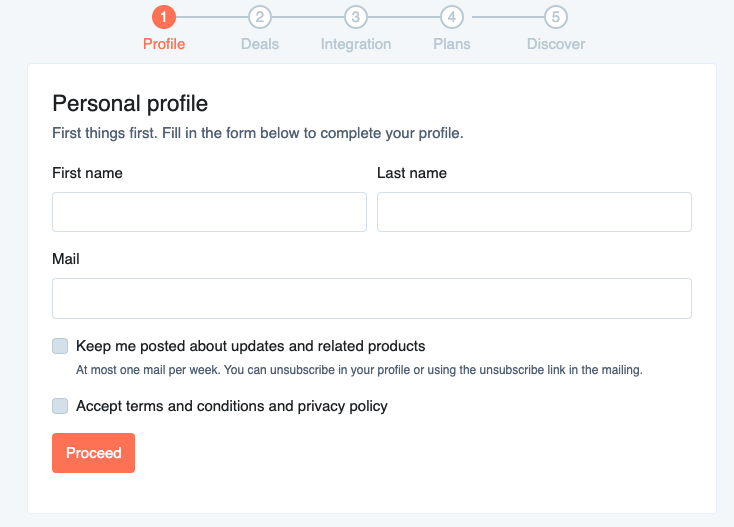Switch to the Deals step label
The image size is (734, 527).
tap(260, 44)
